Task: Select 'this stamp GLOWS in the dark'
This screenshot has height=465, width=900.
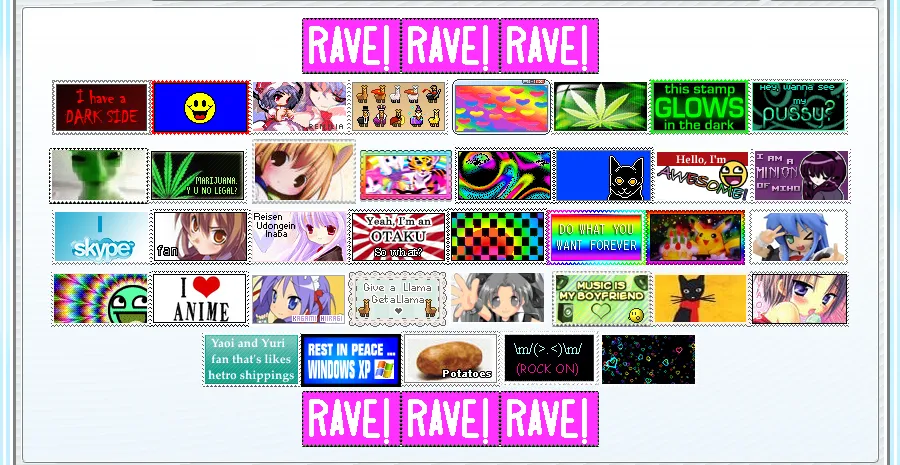Action: tap(699, 107)
